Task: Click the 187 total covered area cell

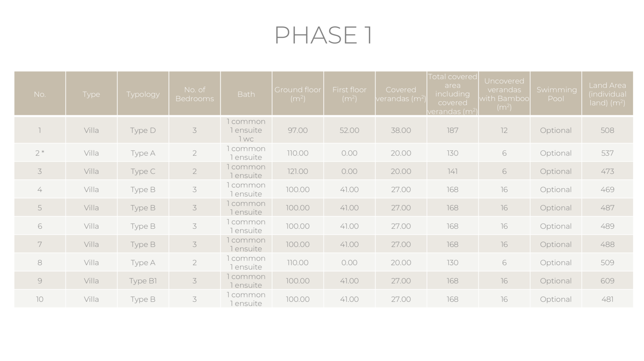Action: pos(452,130)
